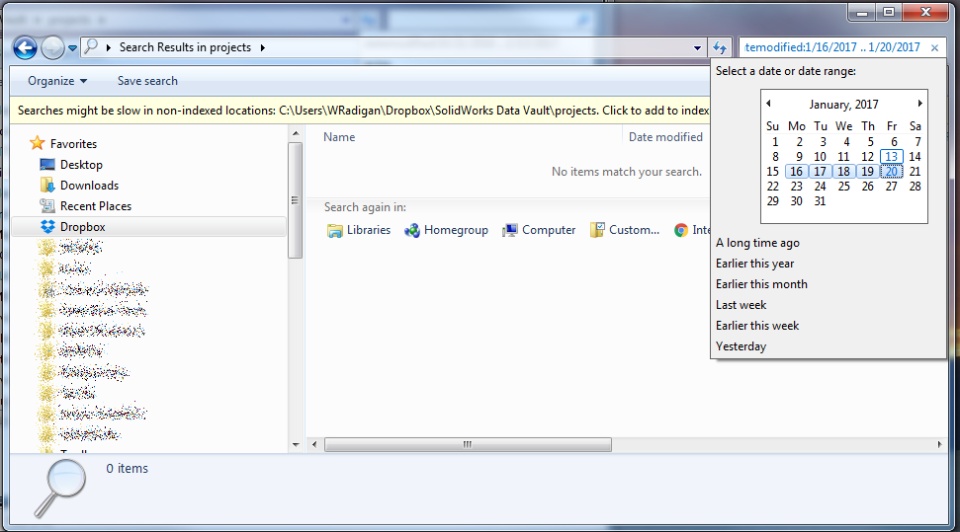Click navigation pane scroll down arrow
The height and width of the screenshot is (532, 960).
[x=296, y=445]
